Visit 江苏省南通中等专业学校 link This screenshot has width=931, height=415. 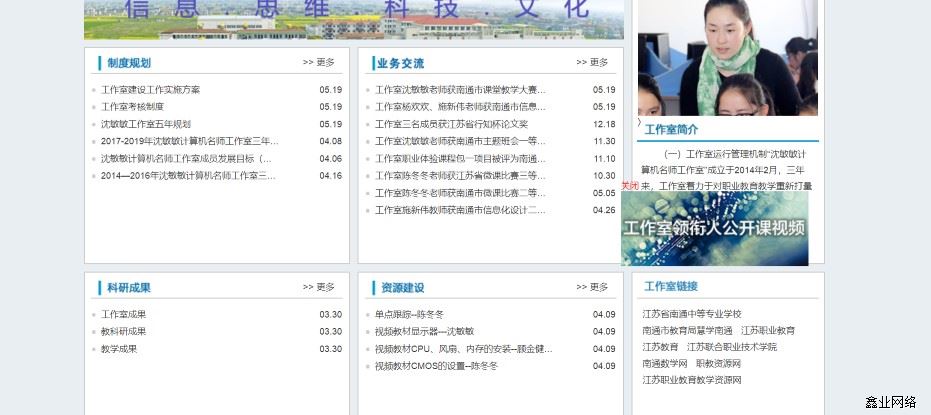(692, 314)
